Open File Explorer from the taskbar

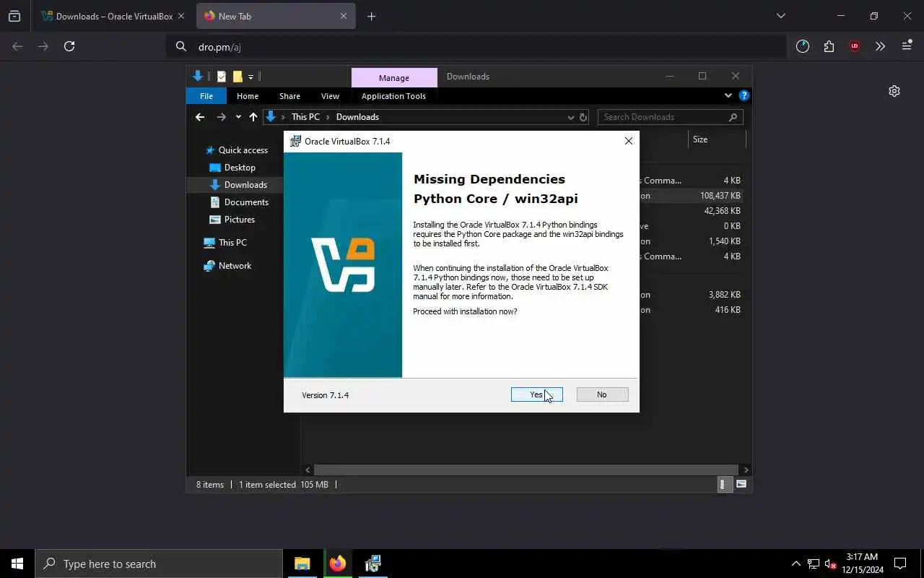(302, 564)
